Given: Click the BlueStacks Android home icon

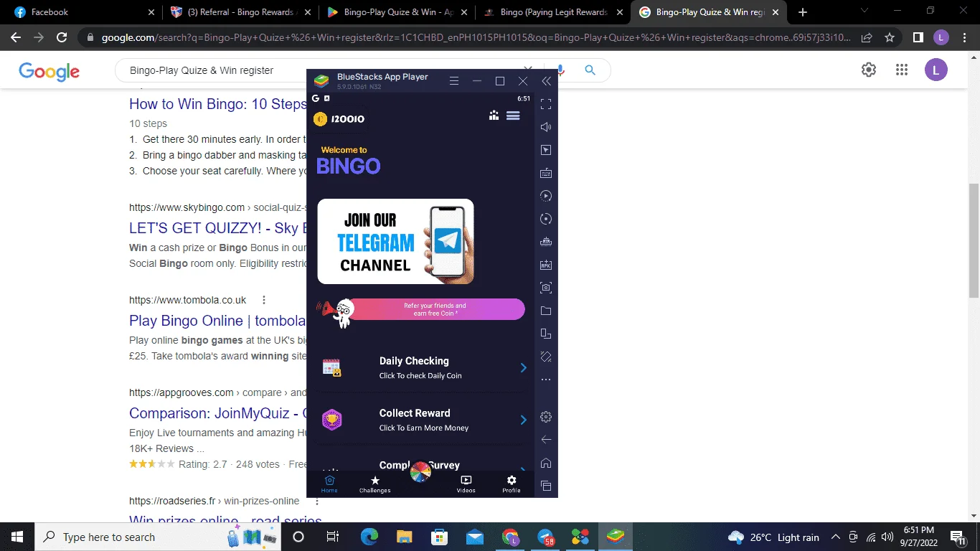Looking at the screenshot, I should pos(546,463).
